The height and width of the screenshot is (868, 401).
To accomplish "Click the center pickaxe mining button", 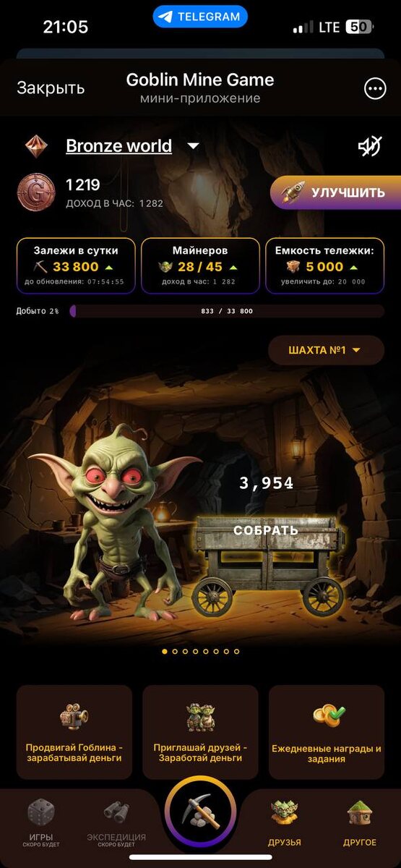I will 200,812.
